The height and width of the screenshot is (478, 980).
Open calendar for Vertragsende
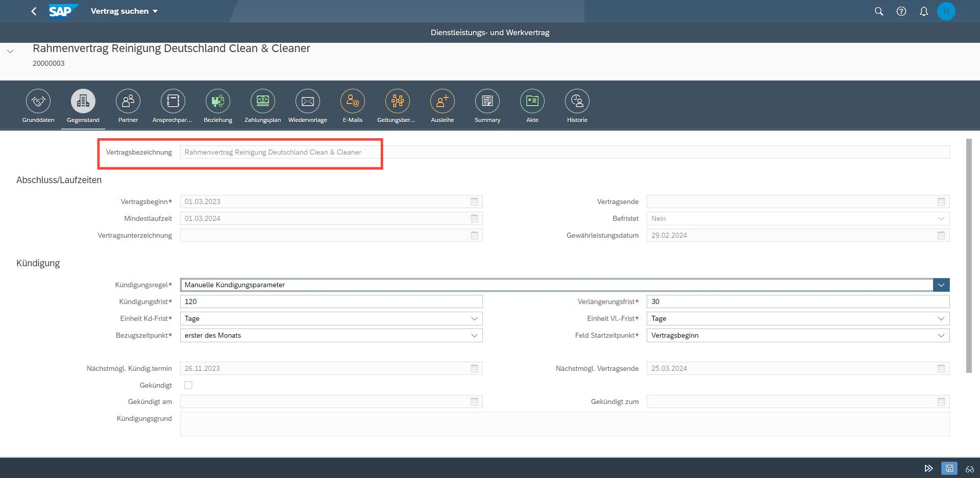click(941, 202)
